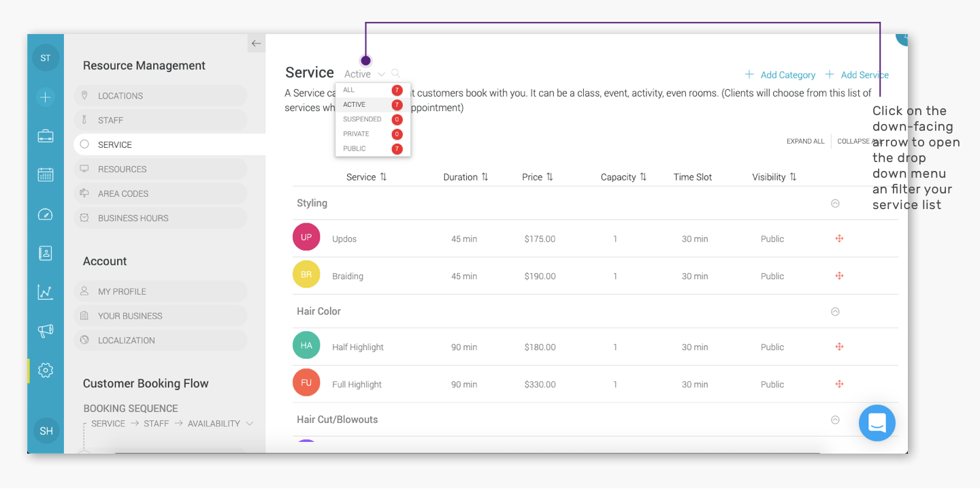This screenshot has width=980, height=489.
Task: Select ACTIVE in the filter dropdown
Action: (373, 105)
